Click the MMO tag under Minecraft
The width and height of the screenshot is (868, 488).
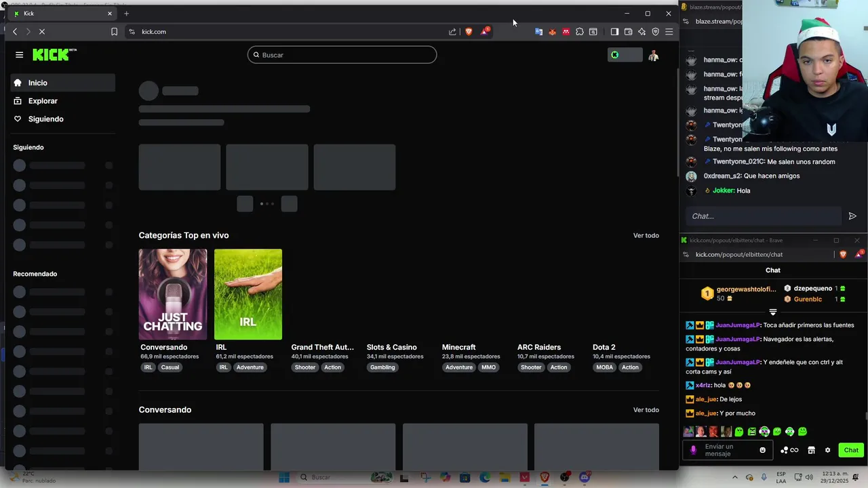(489, 367)
